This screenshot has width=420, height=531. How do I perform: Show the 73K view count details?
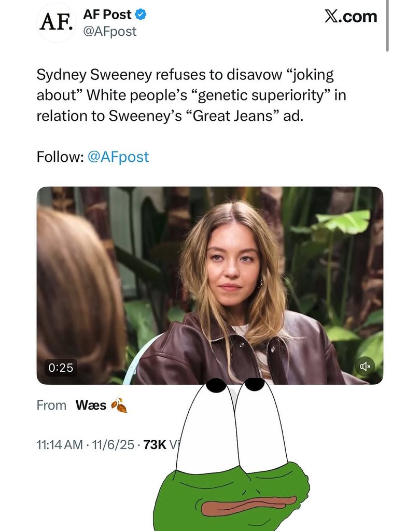coord(156,444)
